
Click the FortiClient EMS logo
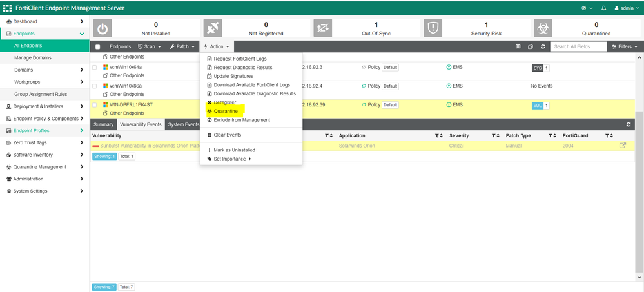coord(8,8)
